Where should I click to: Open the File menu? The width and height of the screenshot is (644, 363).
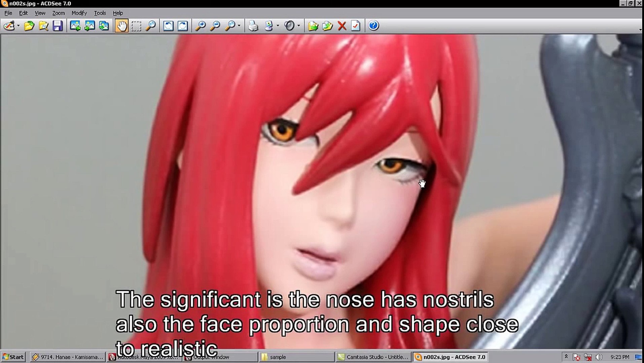(x=8, y=13)
